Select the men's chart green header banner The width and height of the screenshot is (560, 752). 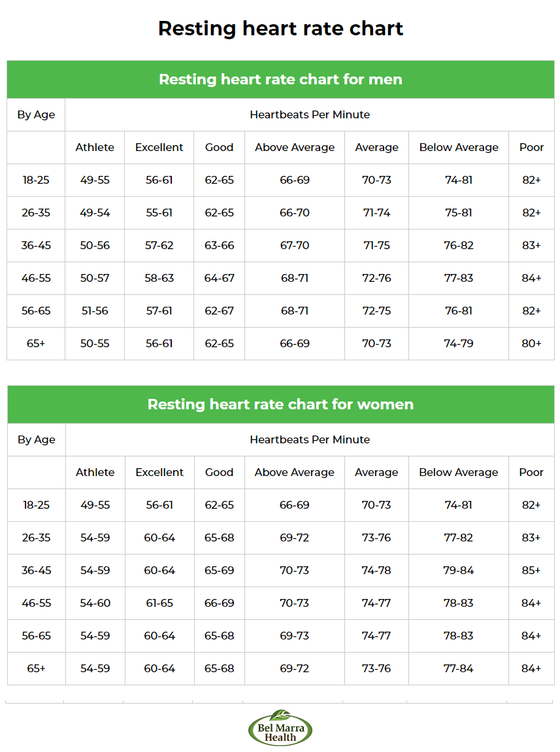pos(280,79)
